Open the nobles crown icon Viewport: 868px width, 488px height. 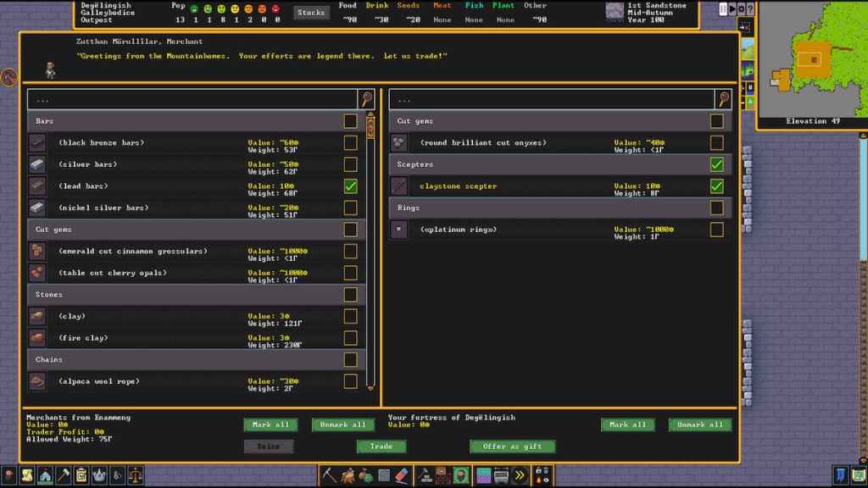pyautogui.click(x=99, y=475)
